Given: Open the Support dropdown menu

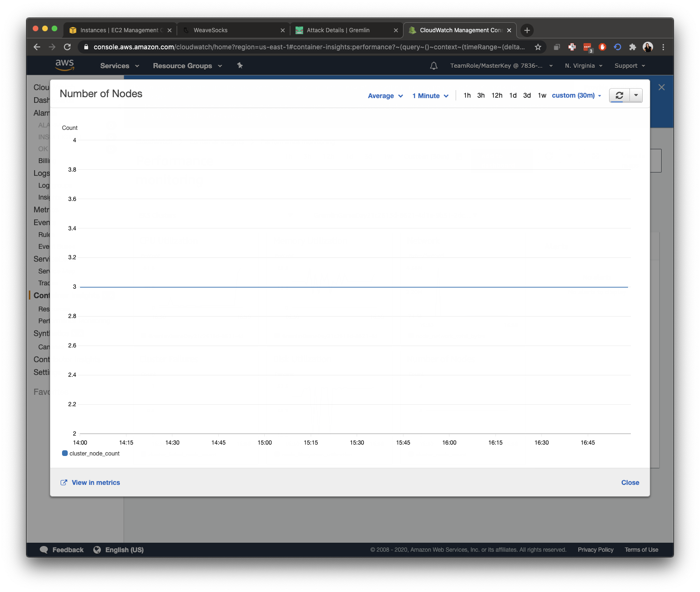Looking at the screenshot, I should [x=629, y=66].
